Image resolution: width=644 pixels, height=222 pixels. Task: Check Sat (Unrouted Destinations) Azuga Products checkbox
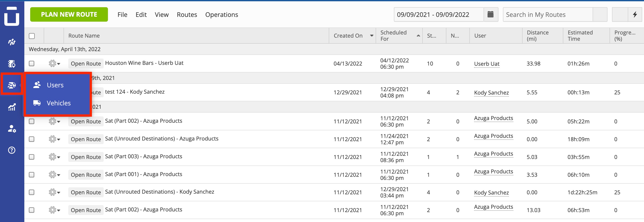pyautogui.click(x=32, y=139)
